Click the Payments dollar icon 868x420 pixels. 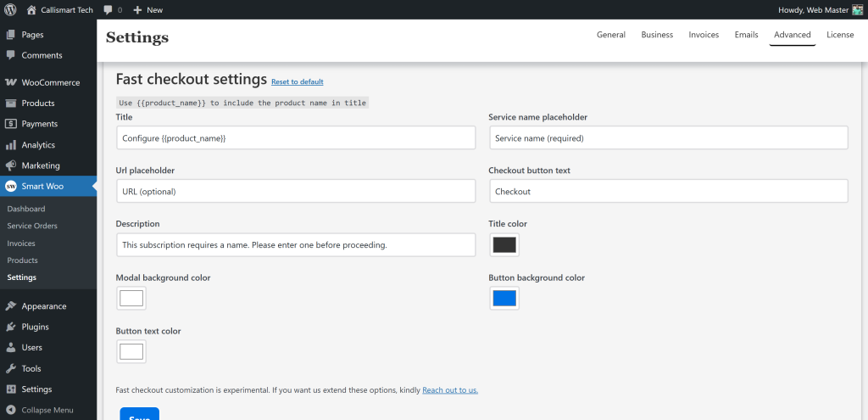tap(10, 124)
